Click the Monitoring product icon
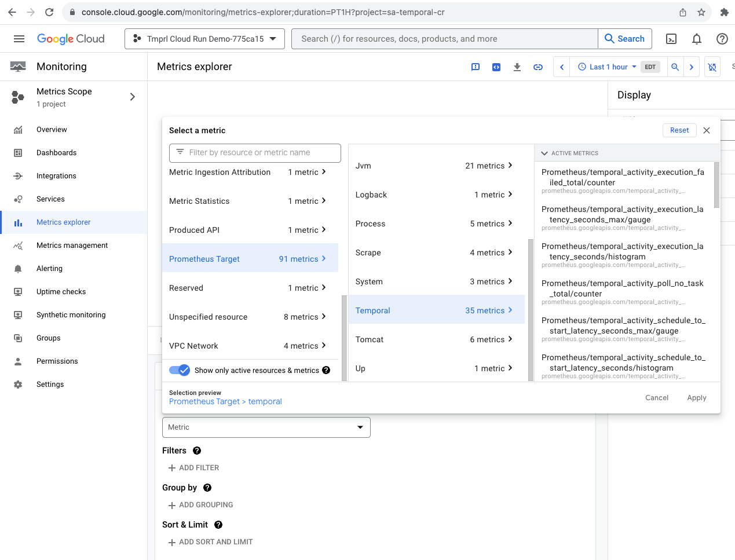The height and width of the screenshot is (560, 735). tap(18, 67)
